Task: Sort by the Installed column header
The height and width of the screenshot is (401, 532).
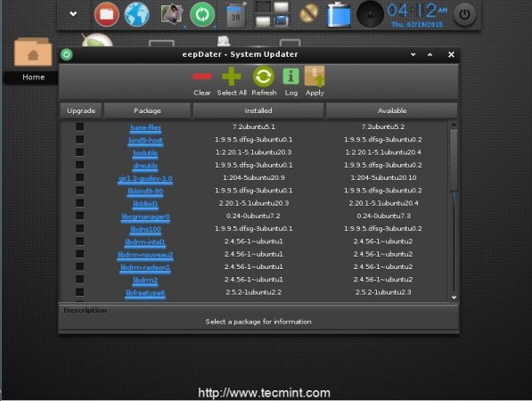Action: pos(258,110)
